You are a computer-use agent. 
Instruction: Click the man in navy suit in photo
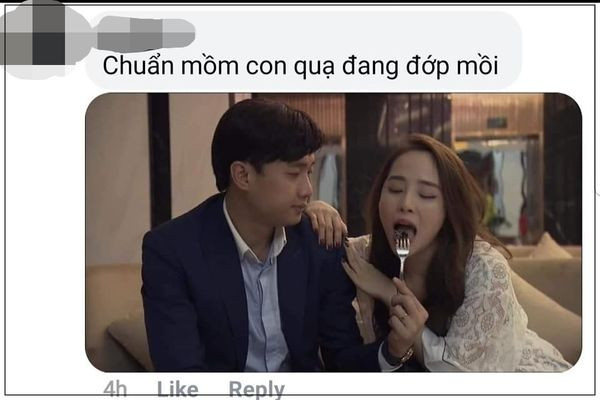tap(245, 245)
